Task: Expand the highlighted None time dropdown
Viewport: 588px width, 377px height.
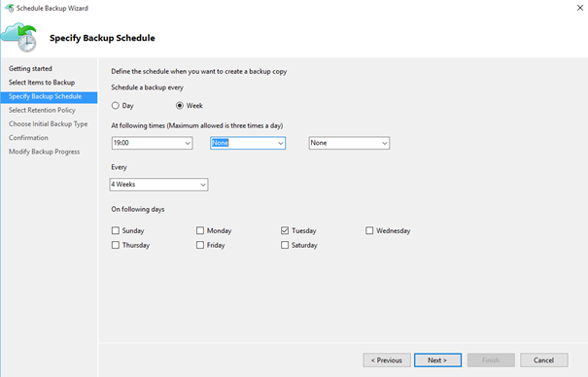Action: (248, 143)
